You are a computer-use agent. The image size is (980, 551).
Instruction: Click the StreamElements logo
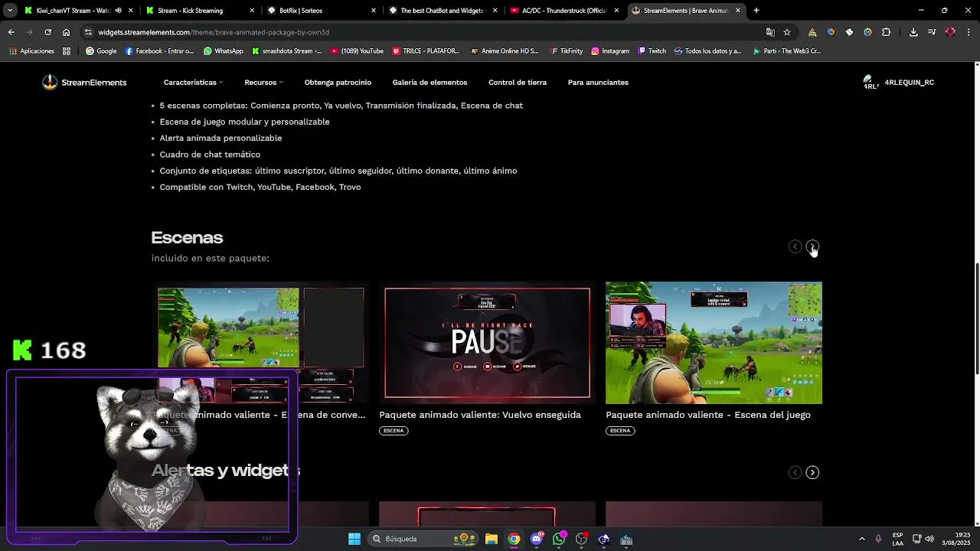click(84, 83)
